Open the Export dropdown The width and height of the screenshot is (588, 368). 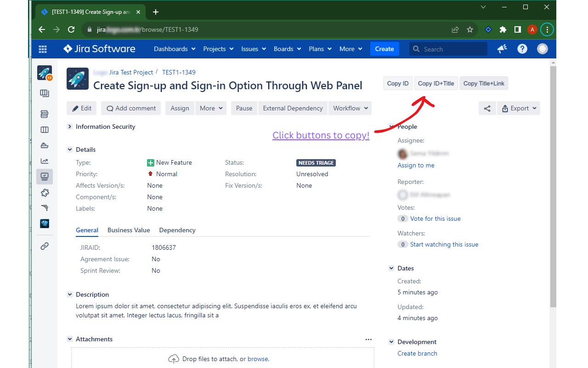click(519, 108)
